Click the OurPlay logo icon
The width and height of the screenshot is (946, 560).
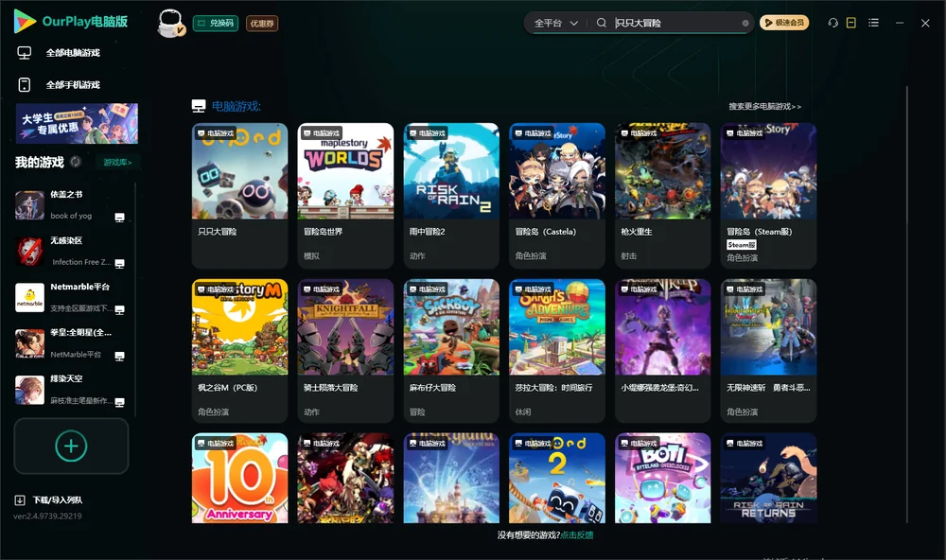click(25, 22)
